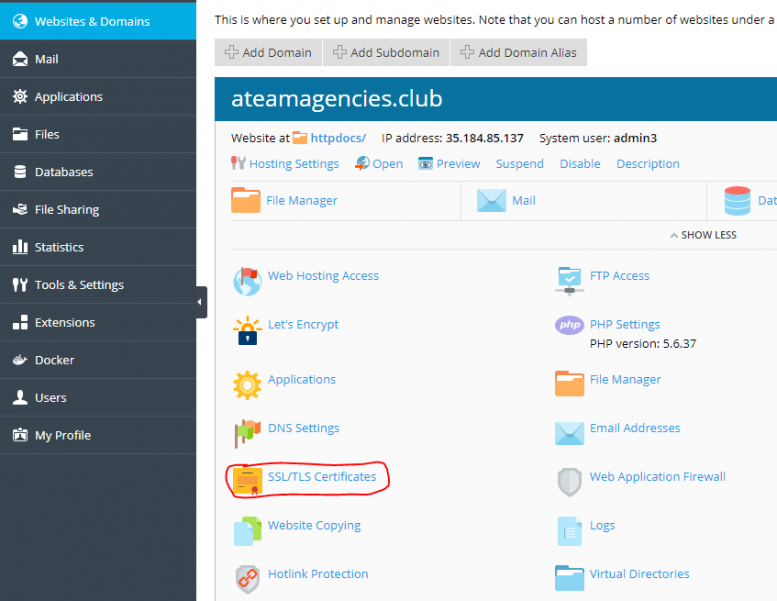Click the Applications gear icon in panel

pyautogui.click(x=247, y=384)
